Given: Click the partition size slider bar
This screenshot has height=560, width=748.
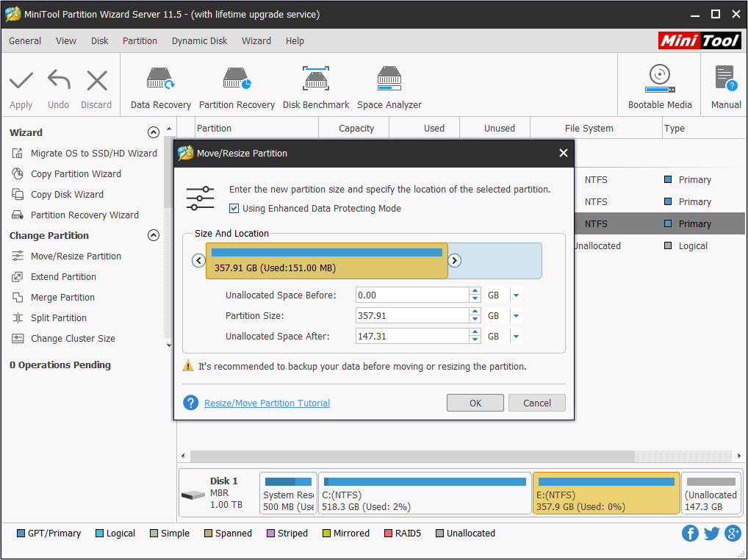Looking at the screenshot, I should tap(327, 260).
